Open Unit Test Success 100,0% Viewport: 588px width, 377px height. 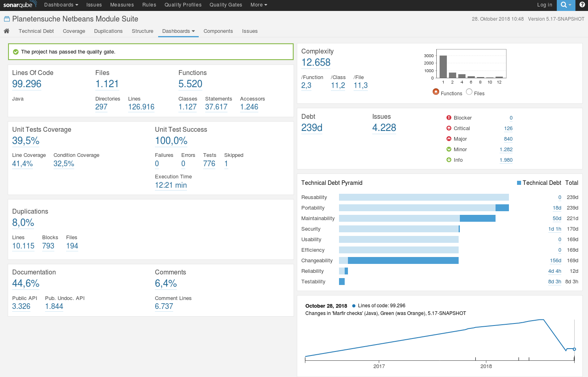(171, 141)
